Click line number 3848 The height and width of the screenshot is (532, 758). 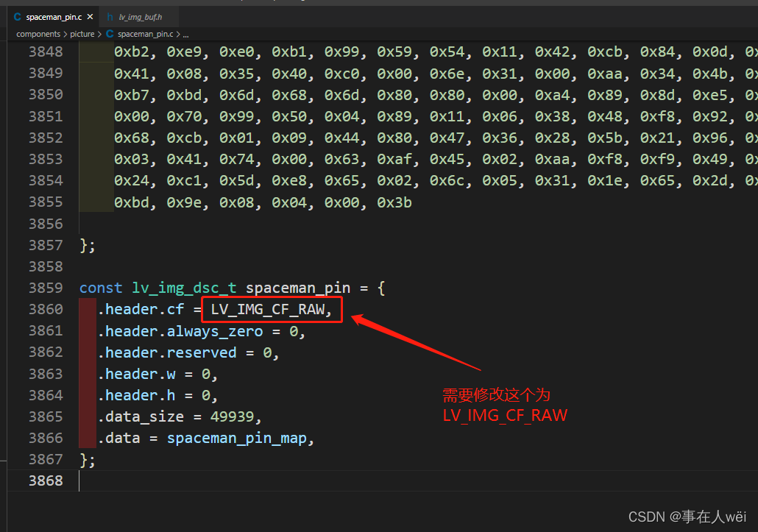(46, 52)
